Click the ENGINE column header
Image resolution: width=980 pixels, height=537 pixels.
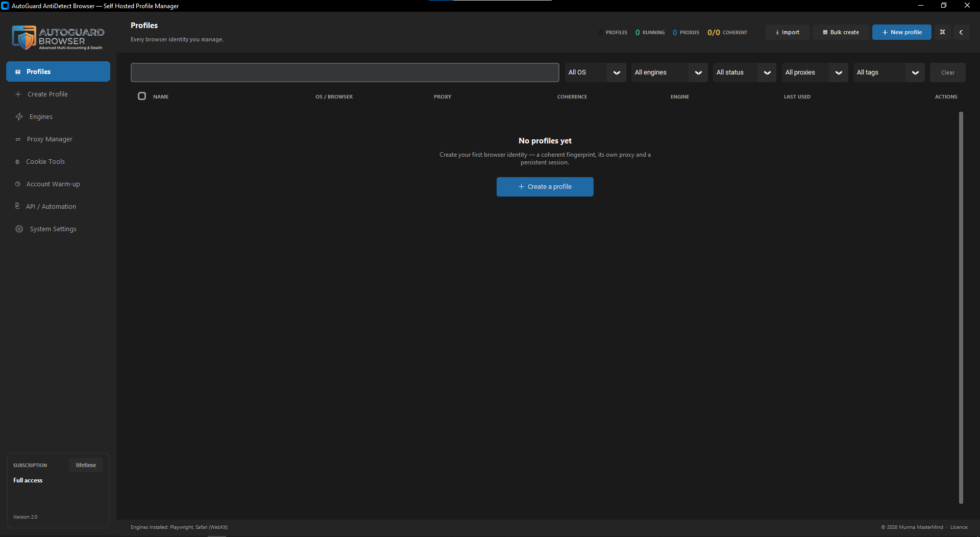(680, 96)
